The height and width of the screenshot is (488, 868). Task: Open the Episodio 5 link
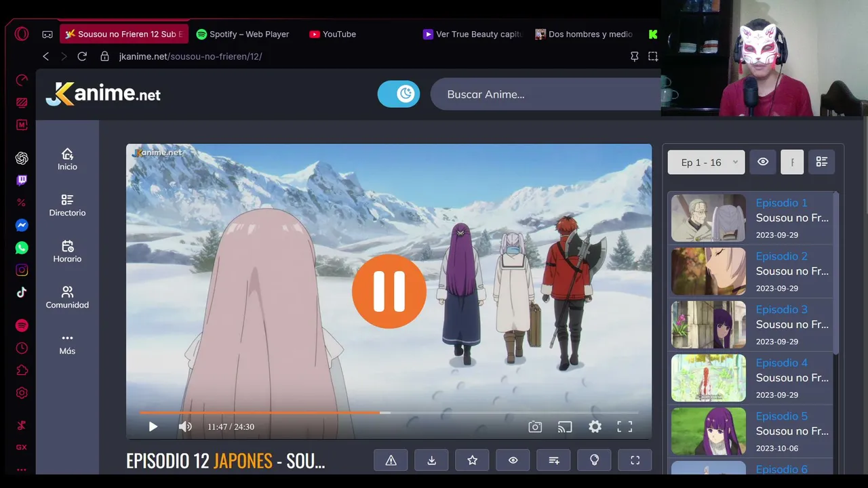click(781, 416)
